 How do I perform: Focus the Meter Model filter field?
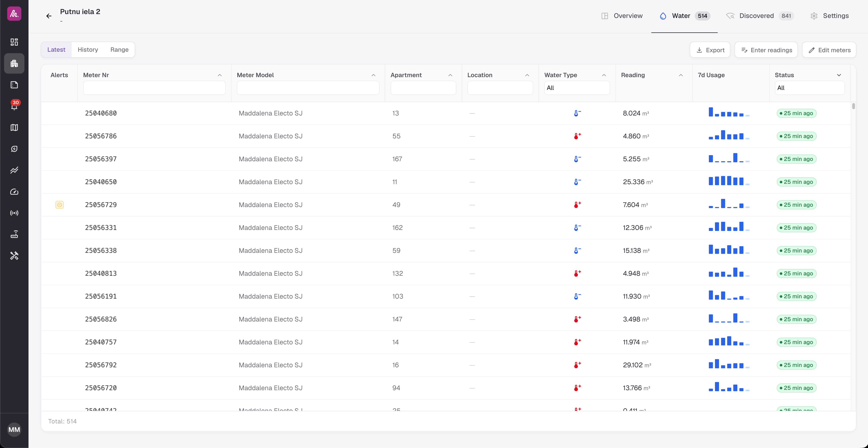click(x=308, y=88)
